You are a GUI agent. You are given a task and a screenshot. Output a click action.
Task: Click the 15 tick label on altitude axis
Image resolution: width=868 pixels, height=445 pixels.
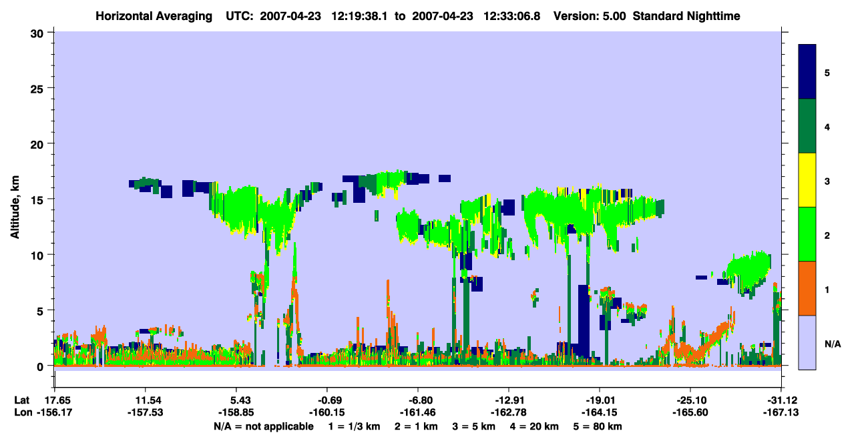pyautogui.click(x=38, y=199)
